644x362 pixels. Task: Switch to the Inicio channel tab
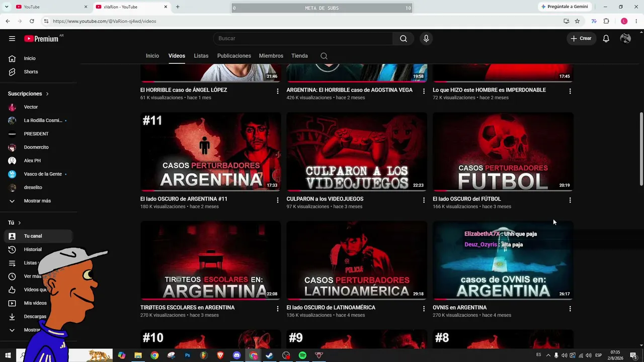[x=152, y=56]
